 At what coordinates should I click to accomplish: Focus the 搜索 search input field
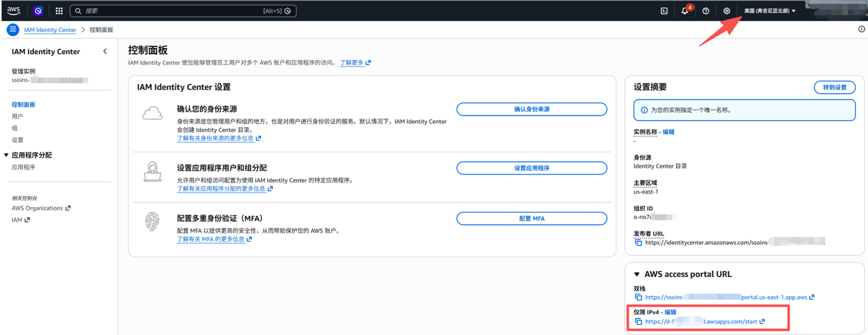coord(183,11)
